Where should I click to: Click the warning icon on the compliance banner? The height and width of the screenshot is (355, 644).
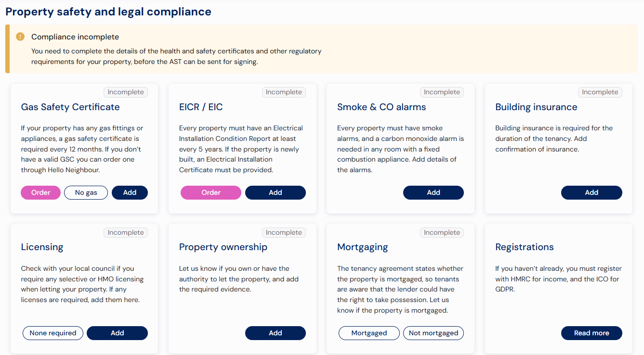(x=20, y=37)
